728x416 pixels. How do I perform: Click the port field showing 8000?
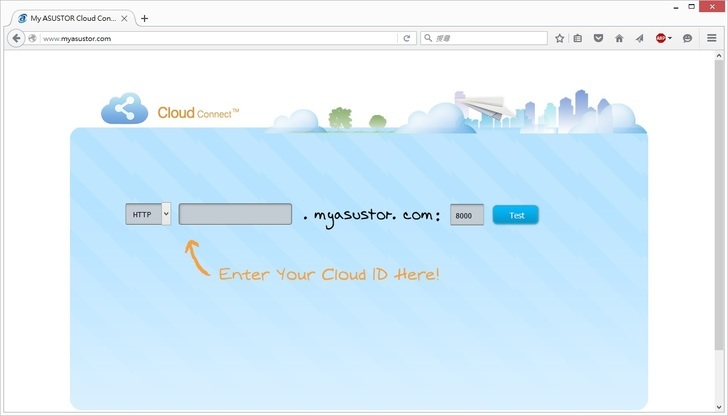pos(467,215)
